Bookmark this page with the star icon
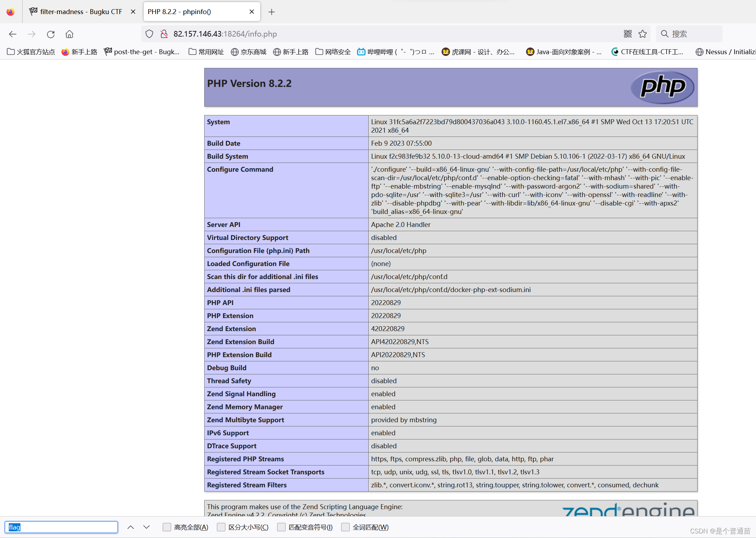This screenshot has height=538, width=756. click(643, 33)
